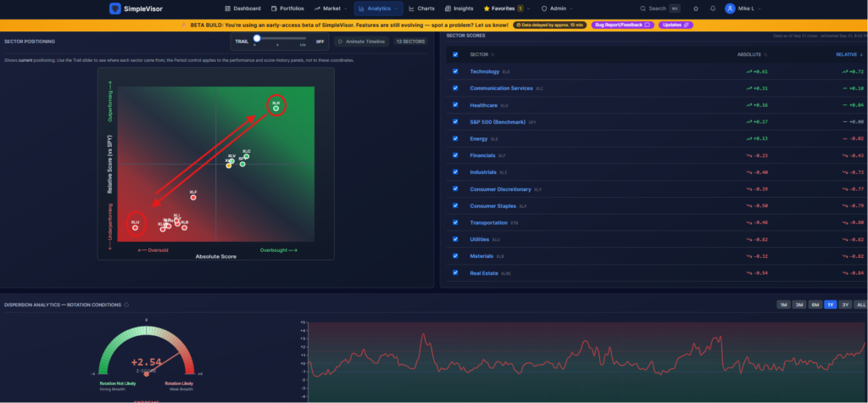868x403 pixels.
Task: Click the SimpleVisor shield logo icon
Action: pos(115,8)
